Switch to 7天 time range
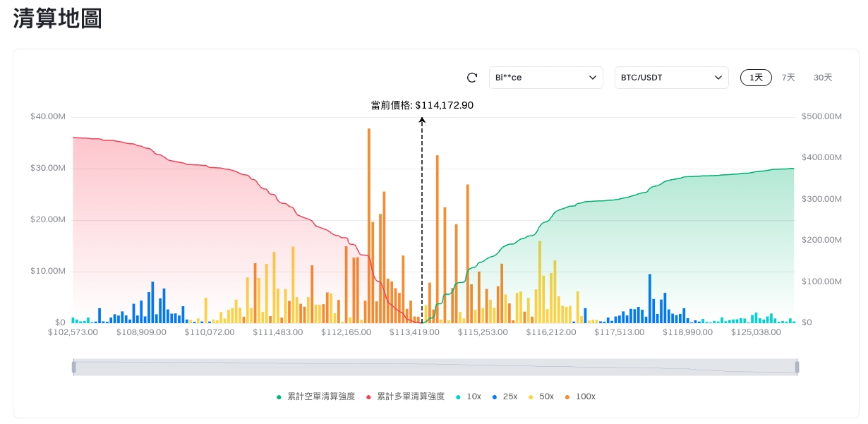Viewport: 868px width, 424px height. (x=788, y=78)
